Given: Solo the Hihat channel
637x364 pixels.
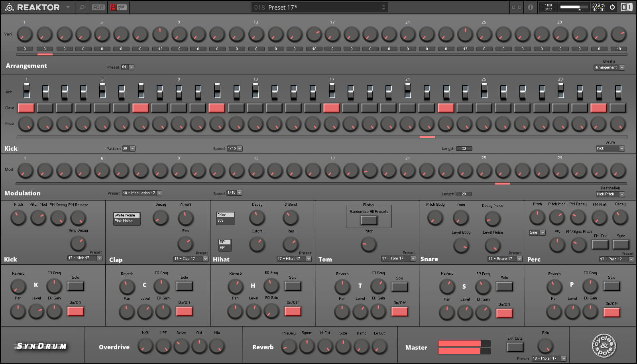Looking at the screenshot, I should coord(293,286).
